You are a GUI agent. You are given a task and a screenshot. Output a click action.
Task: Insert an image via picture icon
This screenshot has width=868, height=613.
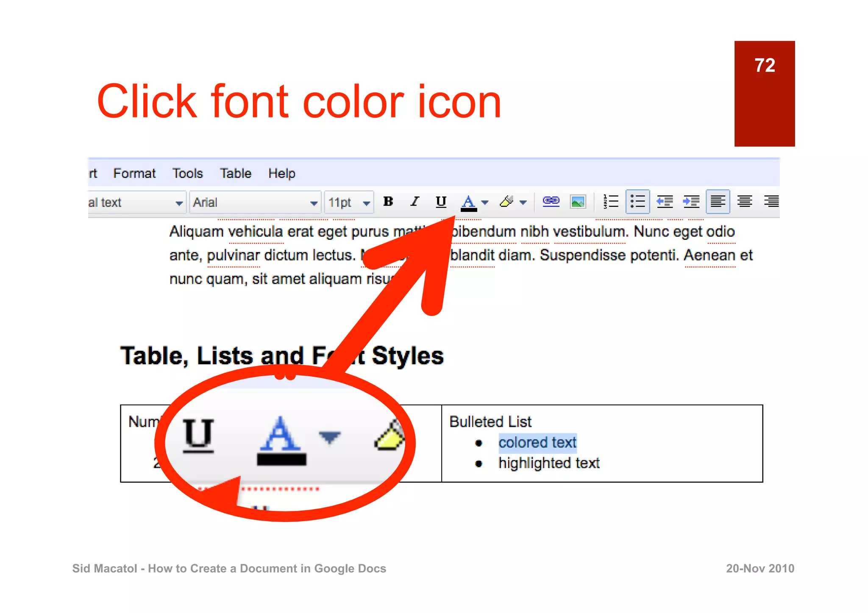point(578,202)
